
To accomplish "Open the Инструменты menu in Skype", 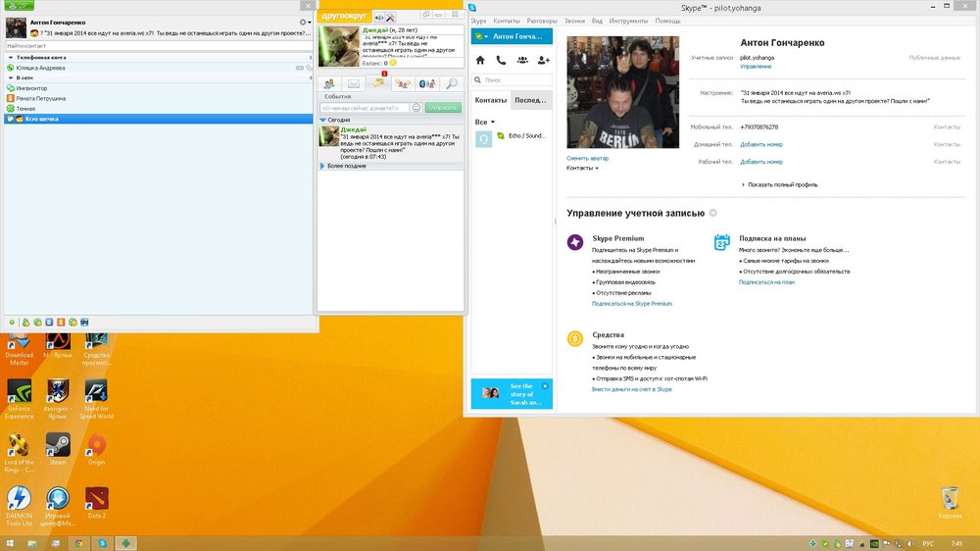I will click(x=627, y=21).
